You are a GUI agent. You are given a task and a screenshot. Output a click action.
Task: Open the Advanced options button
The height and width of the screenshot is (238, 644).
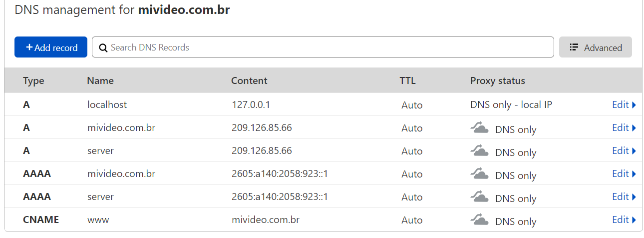coord(595,47)
